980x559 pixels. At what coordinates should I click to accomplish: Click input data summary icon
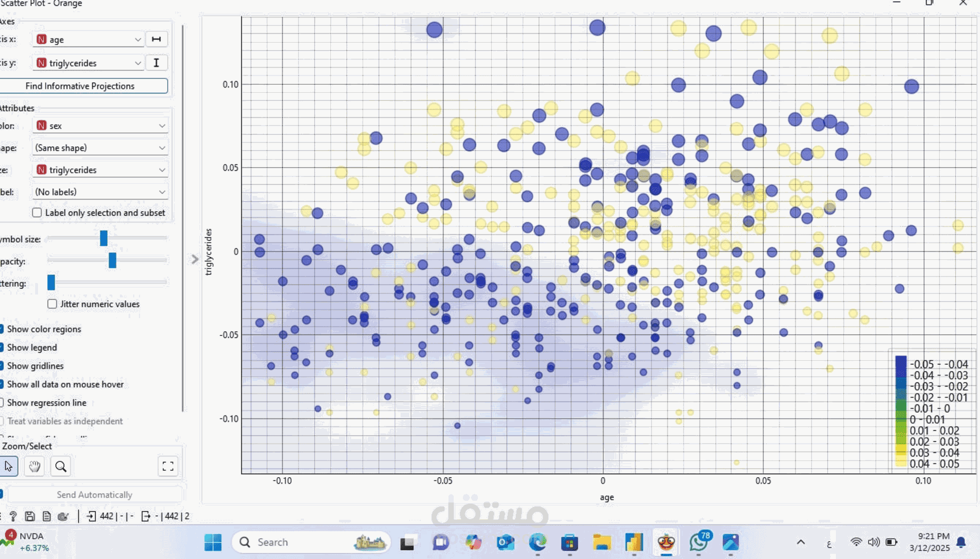point(91,516)
